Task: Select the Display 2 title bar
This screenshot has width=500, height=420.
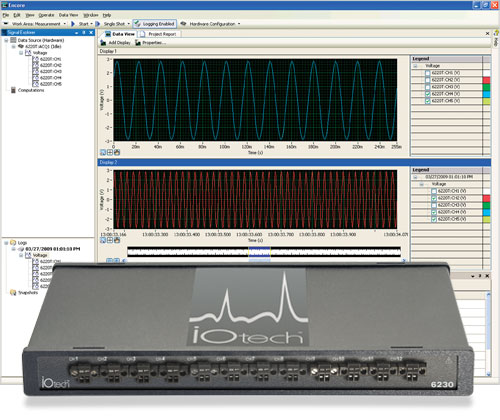Action: click(x=294, y=162)
